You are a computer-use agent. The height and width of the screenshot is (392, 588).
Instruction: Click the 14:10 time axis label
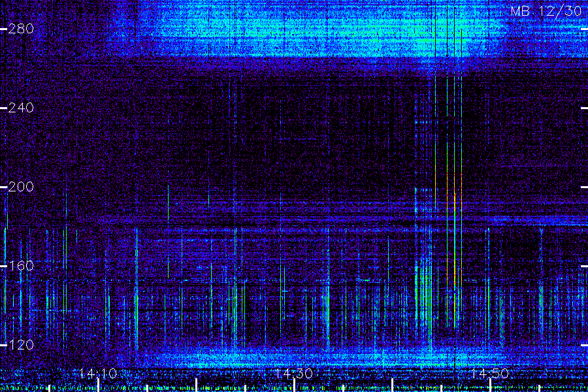(x=98, y=374)
